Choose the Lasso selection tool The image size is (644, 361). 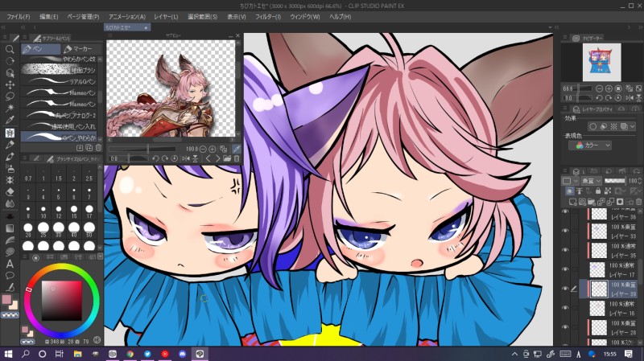tap(10, 96)
